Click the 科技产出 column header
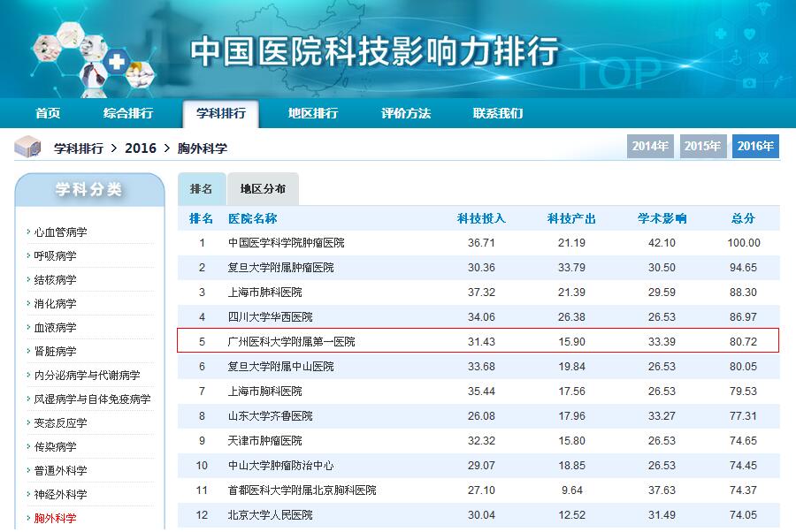 [x=571, y=218]
